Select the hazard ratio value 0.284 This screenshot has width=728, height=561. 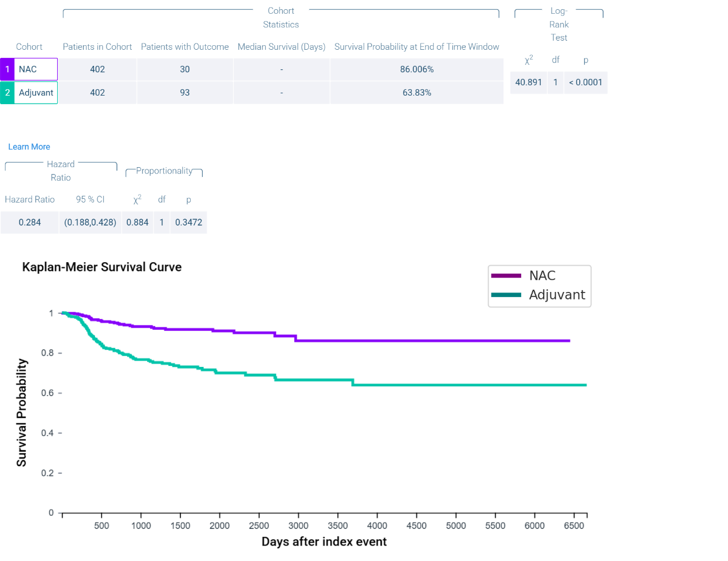pyautogui.click(x=30, y=223)
